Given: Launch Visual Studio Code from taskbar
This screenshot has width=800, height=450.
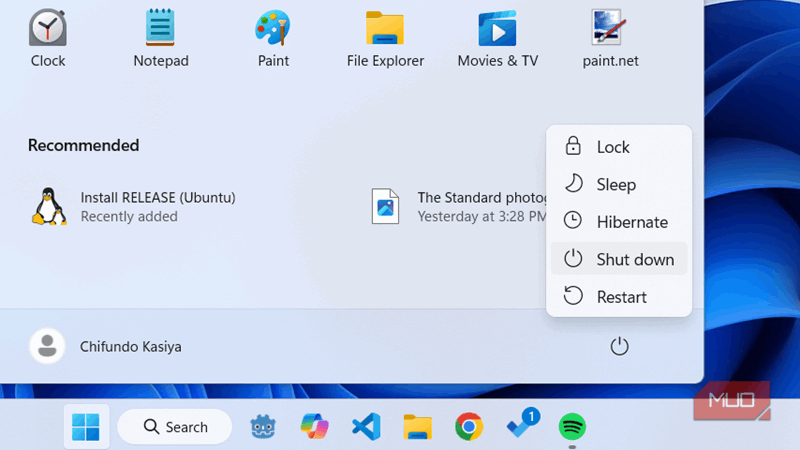Looking at the screenshot, I should [366, 427].
